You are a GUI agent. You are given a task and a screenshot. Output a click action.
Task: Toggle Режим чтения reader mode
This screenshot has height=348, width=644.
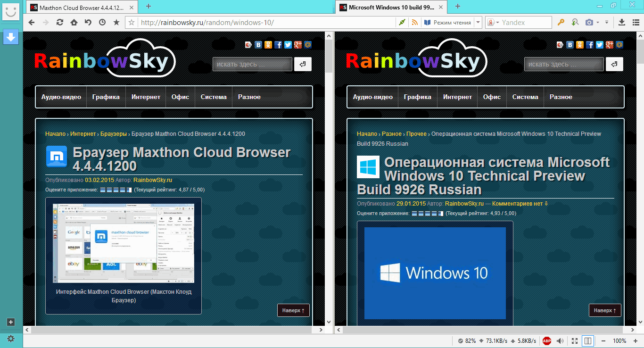tap(448, 22)
